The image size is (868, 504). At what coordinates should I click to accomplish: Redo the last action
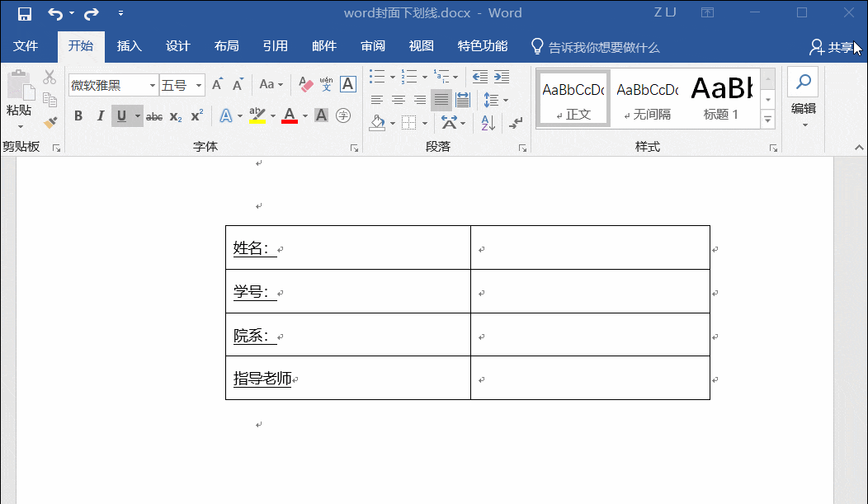92,13
